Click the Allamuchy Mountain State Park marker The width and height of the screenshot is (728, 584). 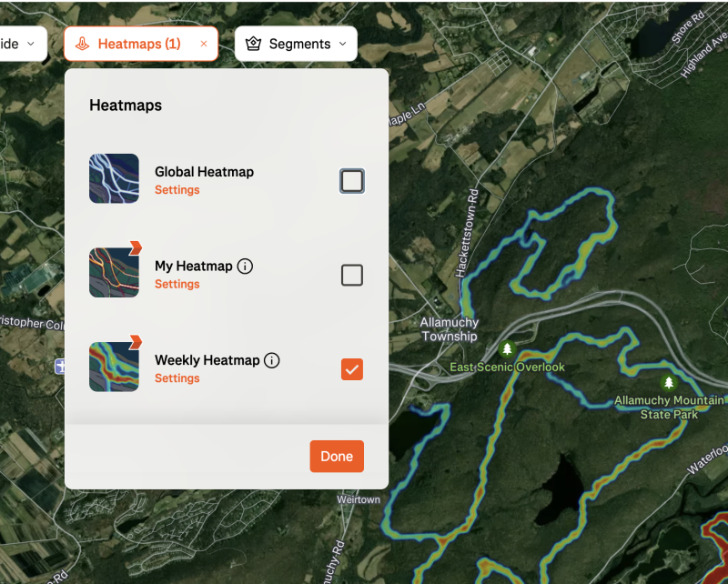pyautogui.click(x=669, y=383)
